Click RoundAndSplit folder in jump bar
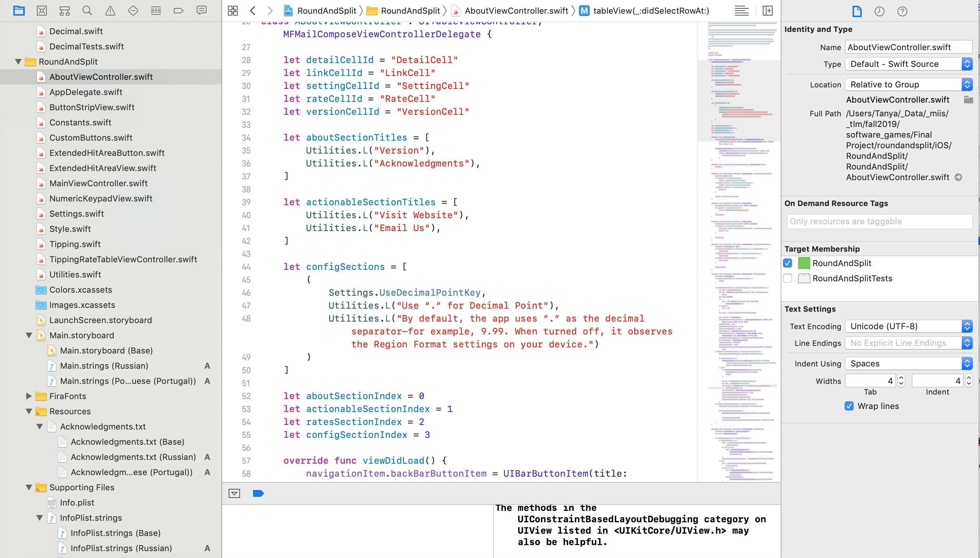This screenshot has height=558, width=980. point(403,11)
